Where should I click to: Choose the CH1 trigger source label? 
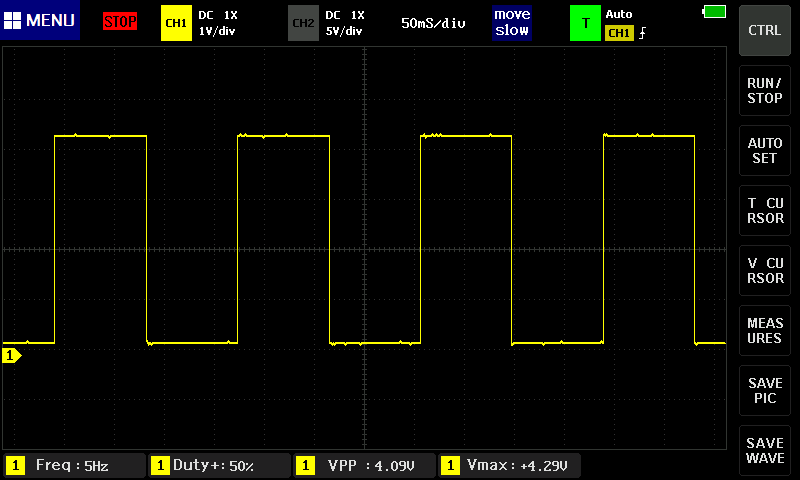click(619, 33)
